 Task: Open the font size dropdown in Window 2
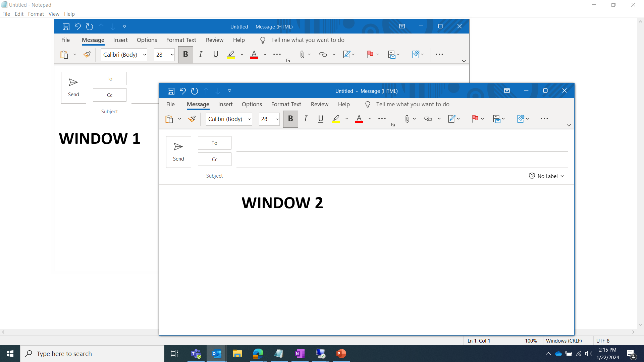click(x=277, y=119)
